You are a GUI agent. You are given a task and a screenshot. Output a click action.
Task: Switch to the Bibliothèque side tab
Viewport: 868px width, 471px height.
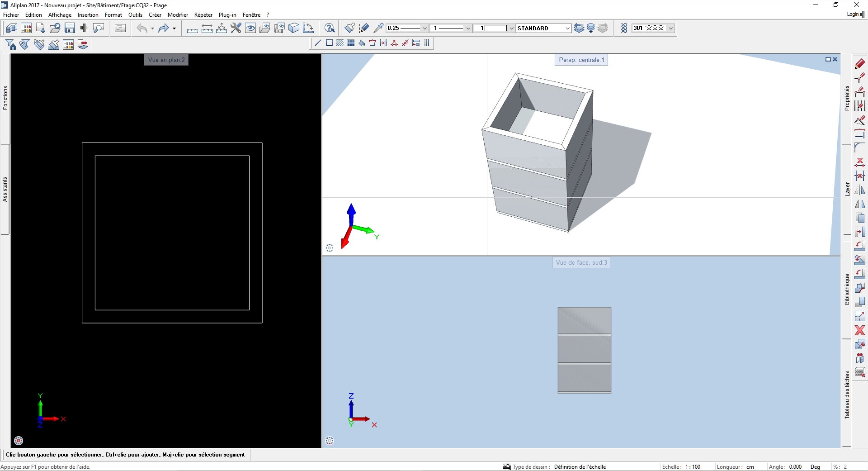coord(847,290)
